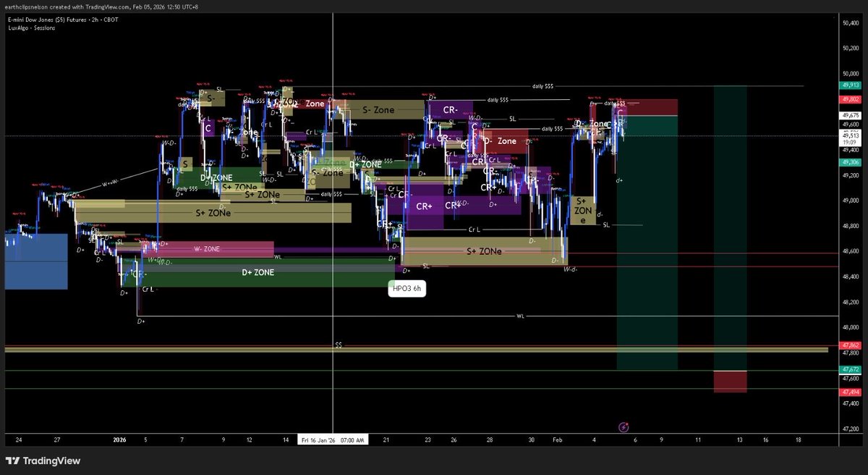Click the lightning bolt event icon above the time axis
Screen dimensions: 868x475
tap(624, 428)
